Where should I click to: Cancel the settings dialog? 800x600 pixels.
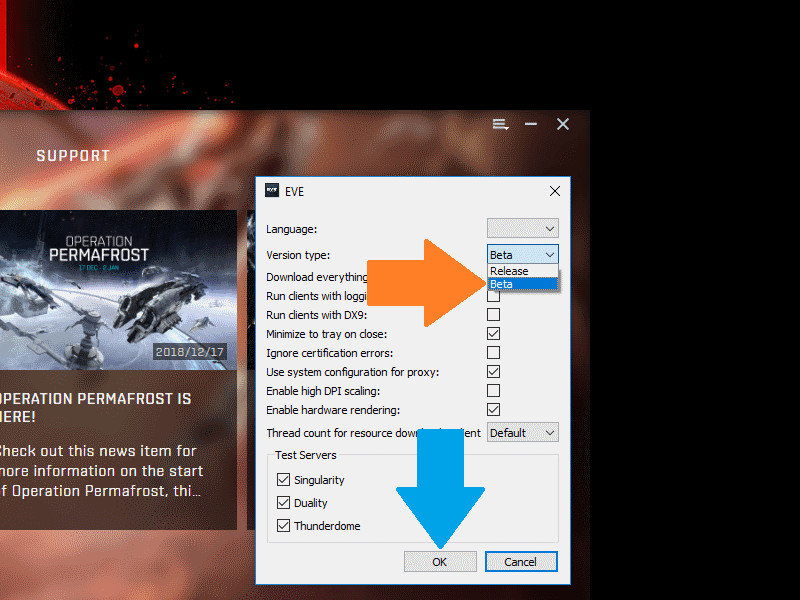[521, 562]
